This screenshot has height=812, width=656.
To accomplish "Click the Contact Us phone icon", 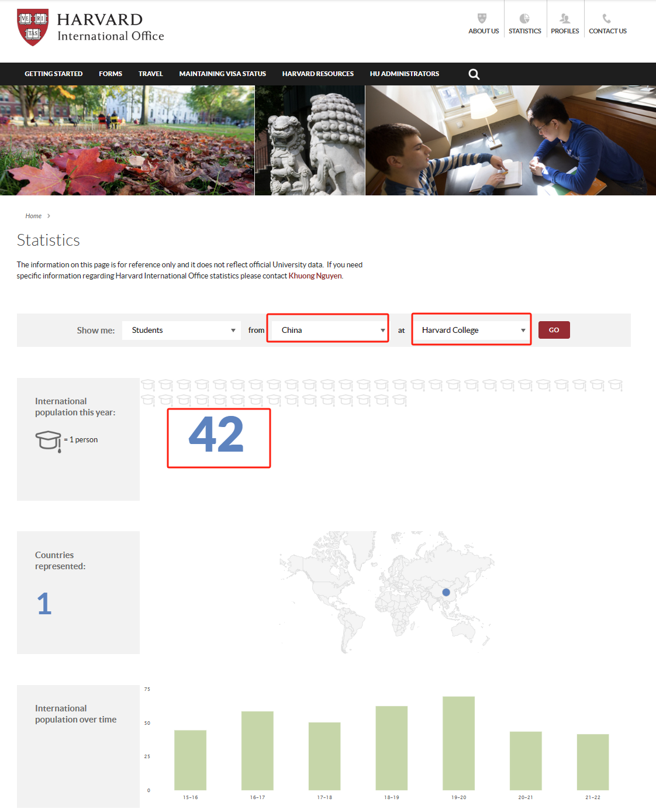I will click(x=607, y=18).
